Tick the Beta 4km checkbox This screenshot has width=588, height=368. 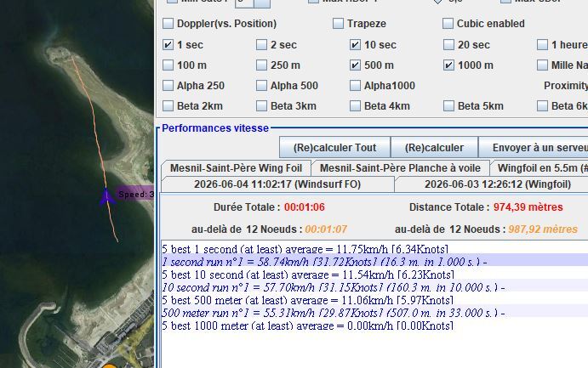[355, 106]
